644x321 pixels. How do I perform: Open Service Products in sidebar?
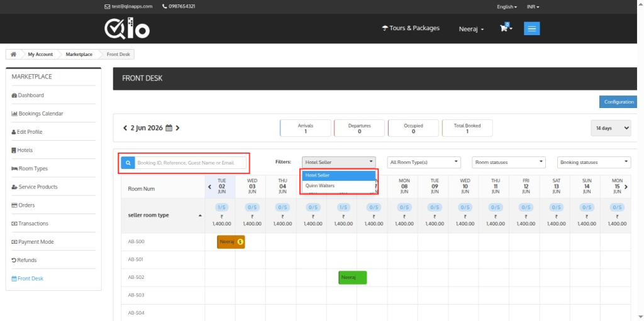tap(35, 187)
